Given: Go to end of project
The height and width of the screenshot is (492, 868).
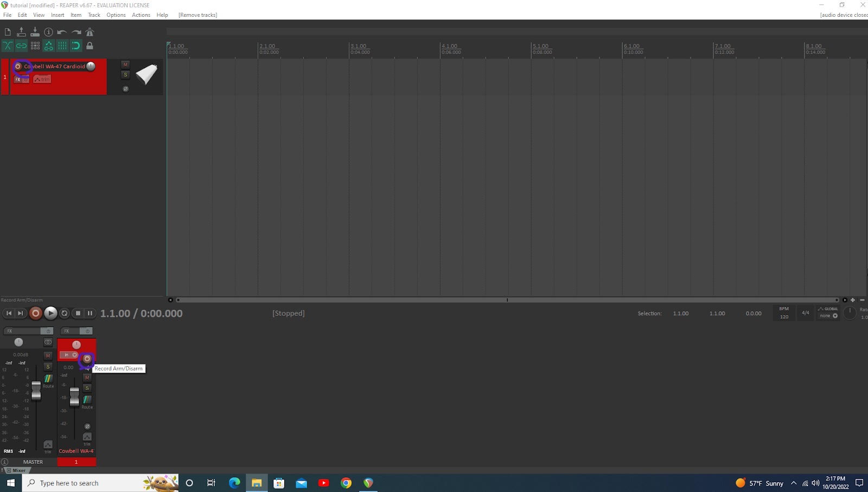Looking at the screenshot, I should [21, 313].
